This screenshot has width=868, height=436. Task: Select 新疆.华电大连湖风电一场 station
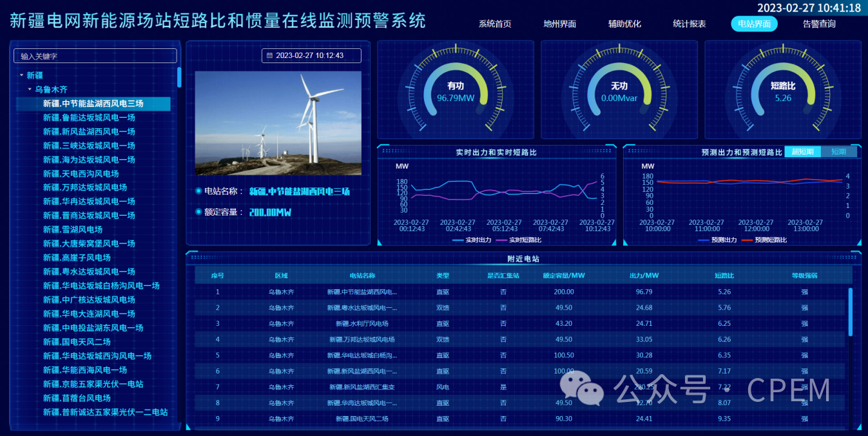coord(89,314)
